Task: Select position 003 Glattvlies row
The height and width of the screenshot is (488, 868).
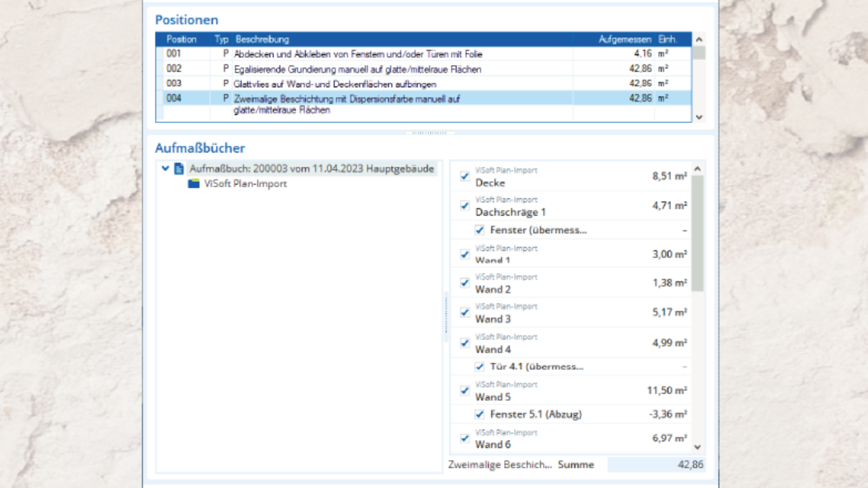Action: (x=424, y=84)
